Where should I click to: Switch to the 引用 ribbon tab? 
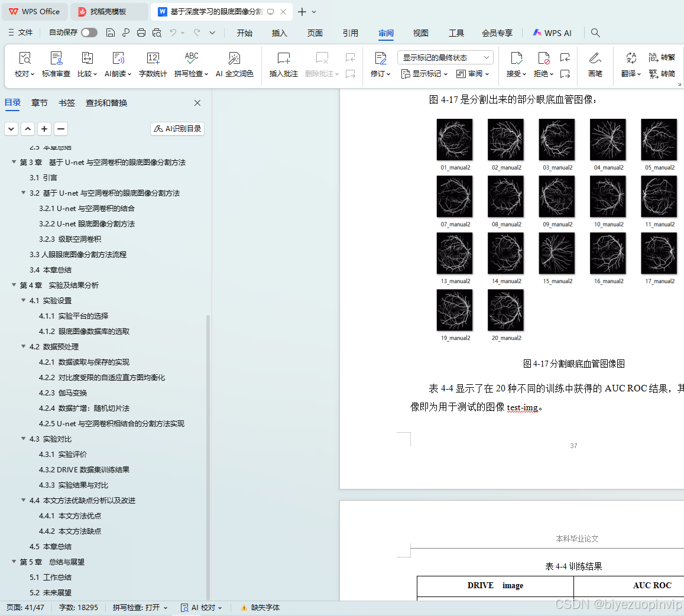[x=351, y=33]
